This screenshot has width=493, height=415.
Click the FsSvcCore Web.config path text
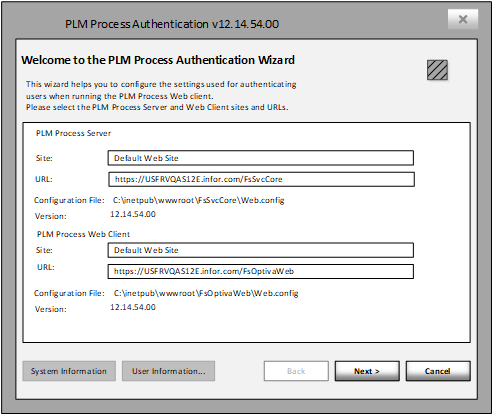199,200
